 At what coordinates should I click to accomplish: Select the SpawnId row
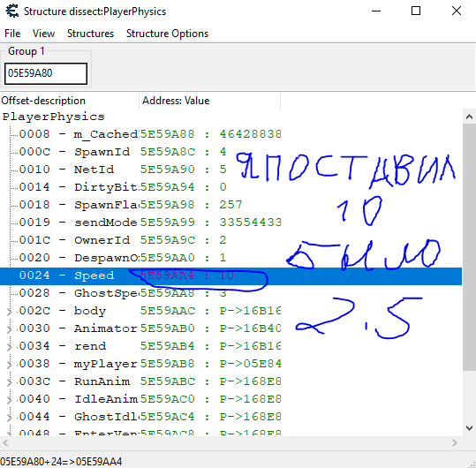(230, 152)
